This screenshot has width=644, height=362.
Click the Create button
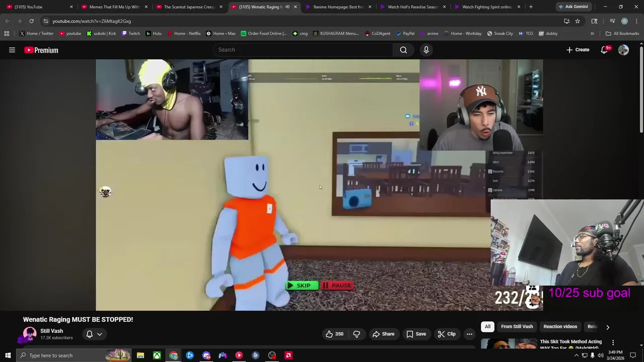[578, 50]
